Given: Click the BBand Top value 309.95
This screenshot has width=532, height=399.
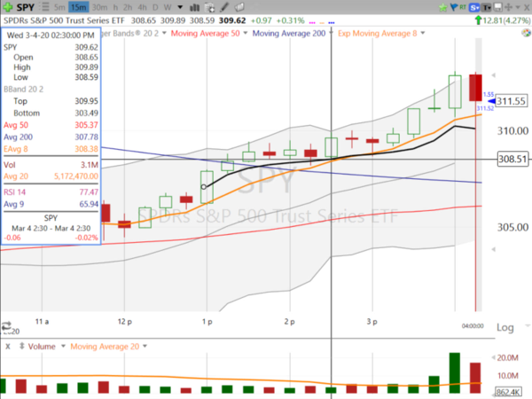Looking at the screenshot, I should pos(87,101).
